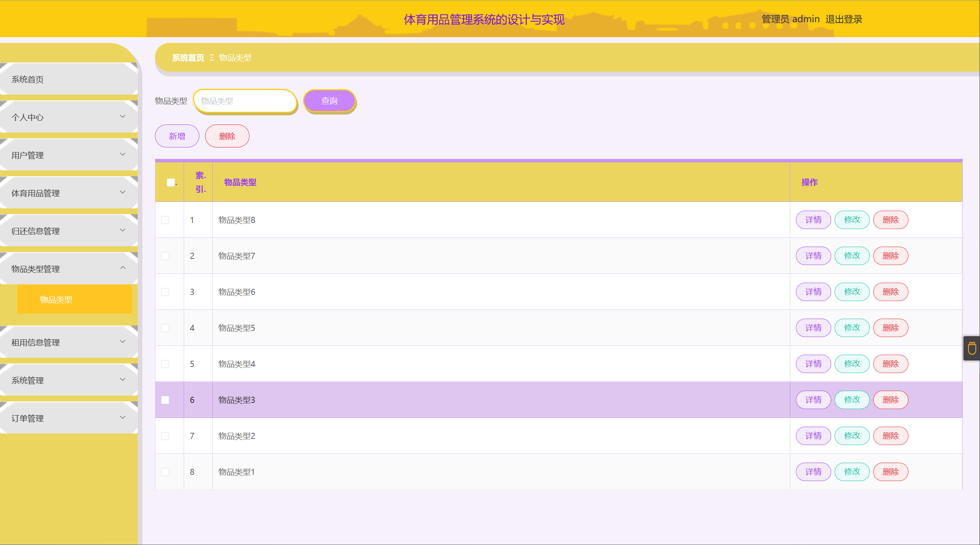
Task: Click the 新增 button
Action: coord(177,136)
